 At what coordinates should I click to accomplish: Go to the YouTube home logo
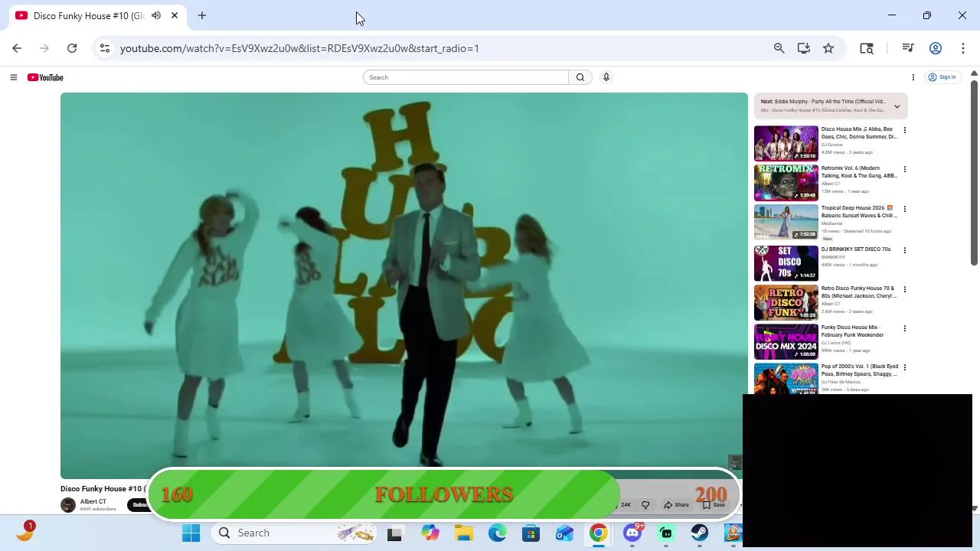45,77
